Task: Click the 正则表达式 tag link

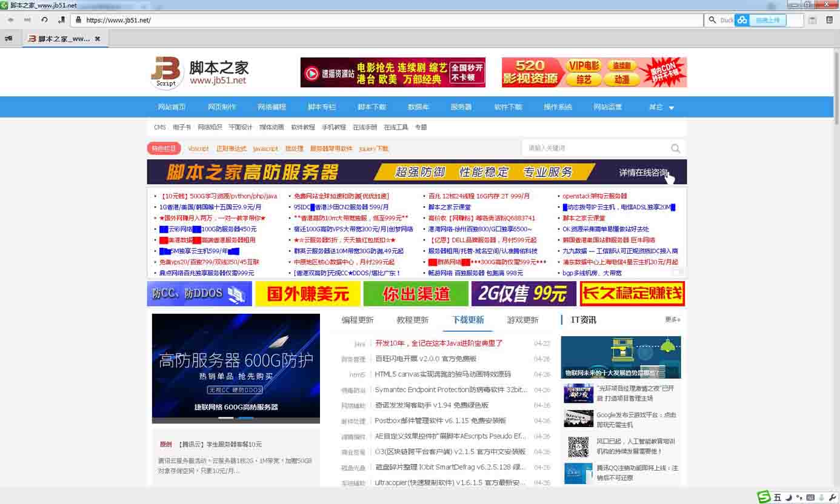Action: (x=232, y=148)
